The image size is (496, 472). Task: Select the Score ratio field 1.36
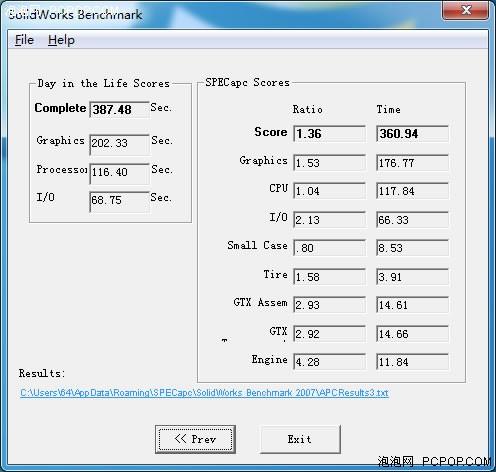329,134
